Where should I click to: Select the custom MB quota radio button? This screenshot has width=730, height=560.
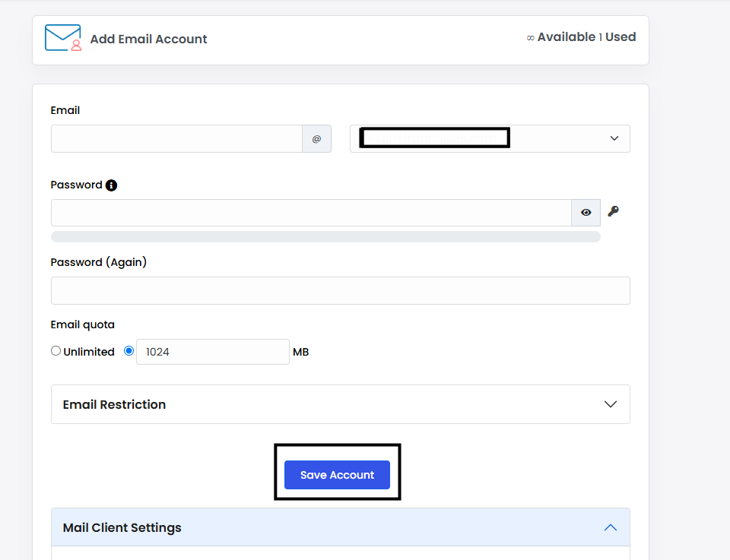[129, 351]
